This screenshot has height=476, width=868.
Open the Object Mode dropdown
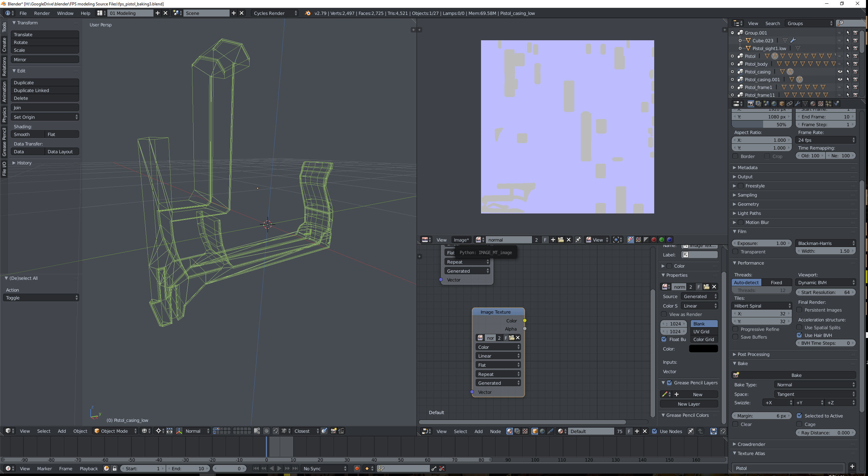(116, 431)
